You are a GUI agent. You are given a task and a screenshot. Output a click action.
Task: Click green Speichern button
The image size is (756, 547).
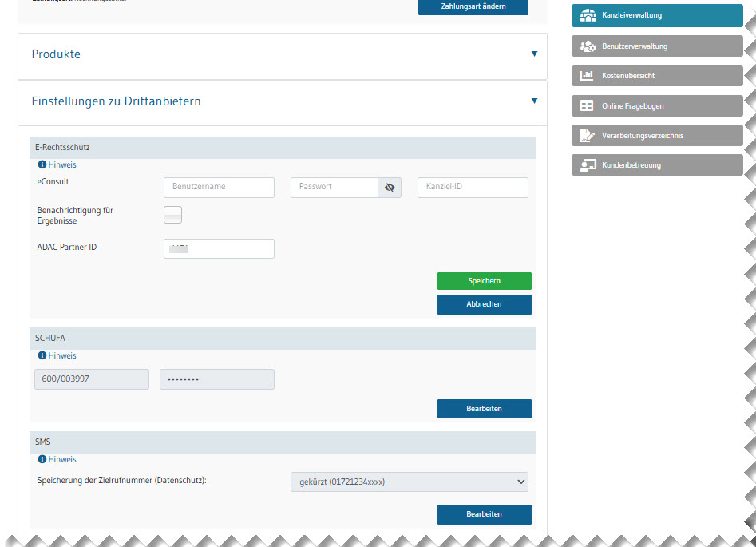484,281
